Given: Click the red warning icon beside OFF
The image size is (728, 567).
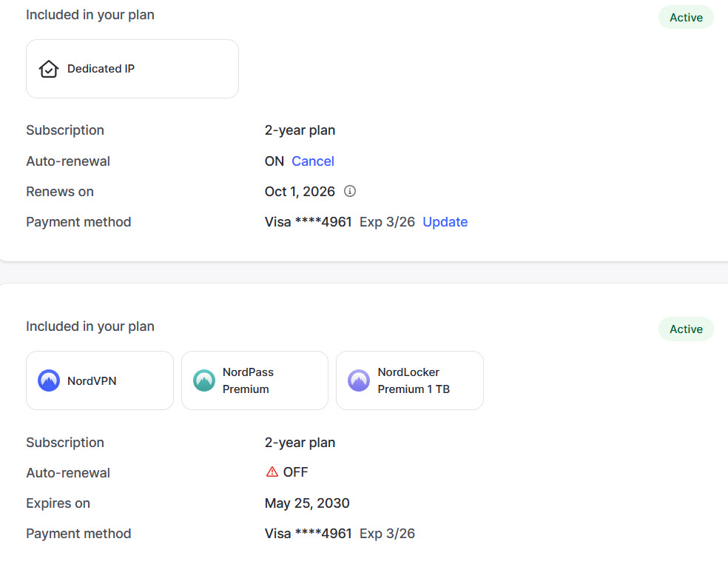Looking at the screenshot, I should pyautogui.click(x=272, y=472).
